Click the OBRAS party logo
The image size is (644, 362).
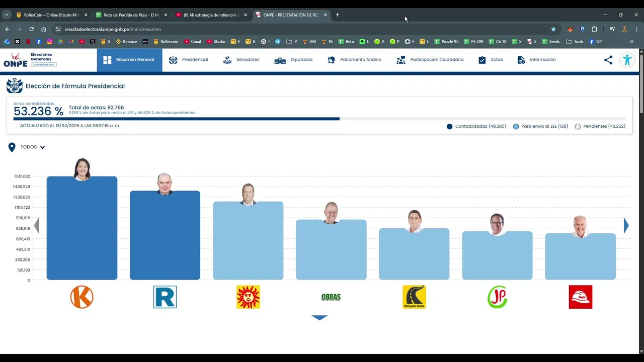(x=331, y=297)
